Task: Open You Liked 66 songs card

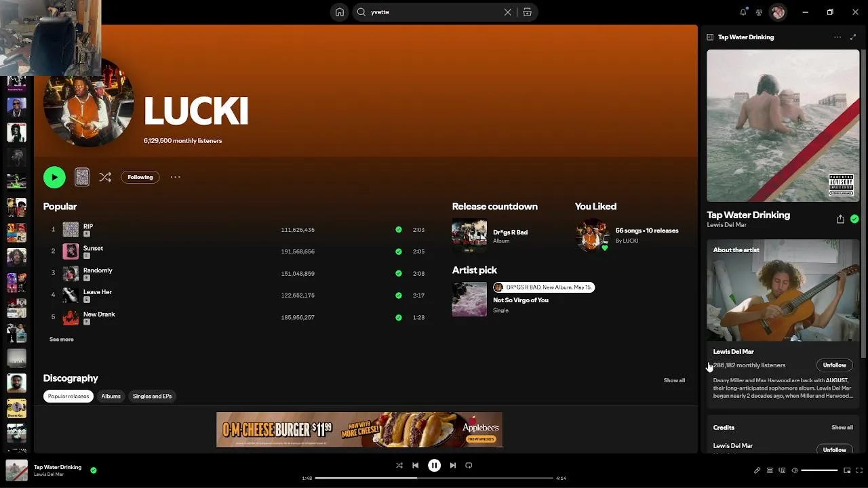Action: pos(627,235)
